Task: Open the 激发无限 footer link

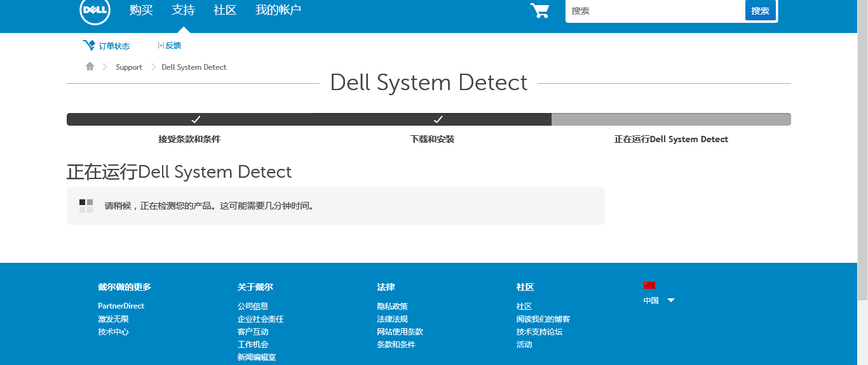Action: 113,319
